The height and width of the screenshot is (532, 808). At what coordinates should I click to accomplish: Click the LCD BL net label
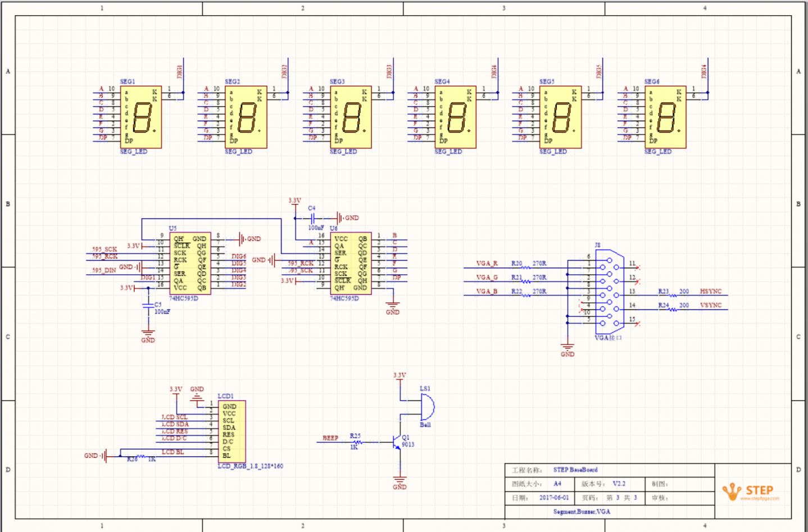pos(173,452)
